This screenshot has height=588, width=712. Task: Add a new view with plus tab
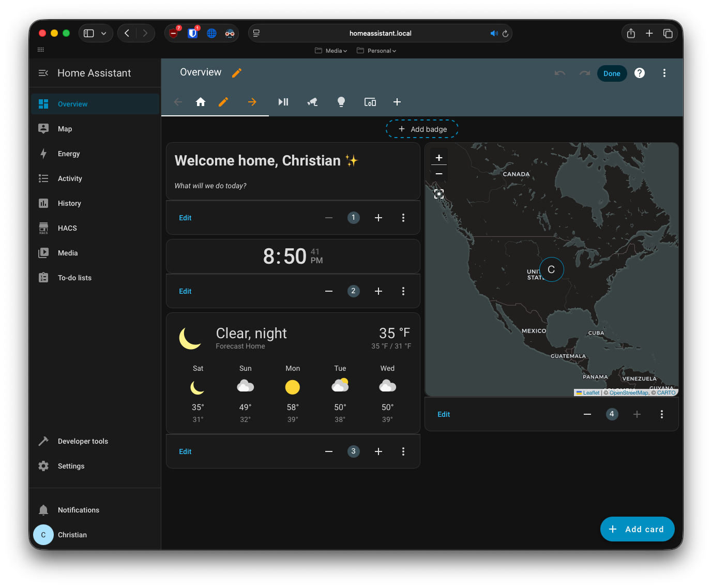tap(397, 102)
